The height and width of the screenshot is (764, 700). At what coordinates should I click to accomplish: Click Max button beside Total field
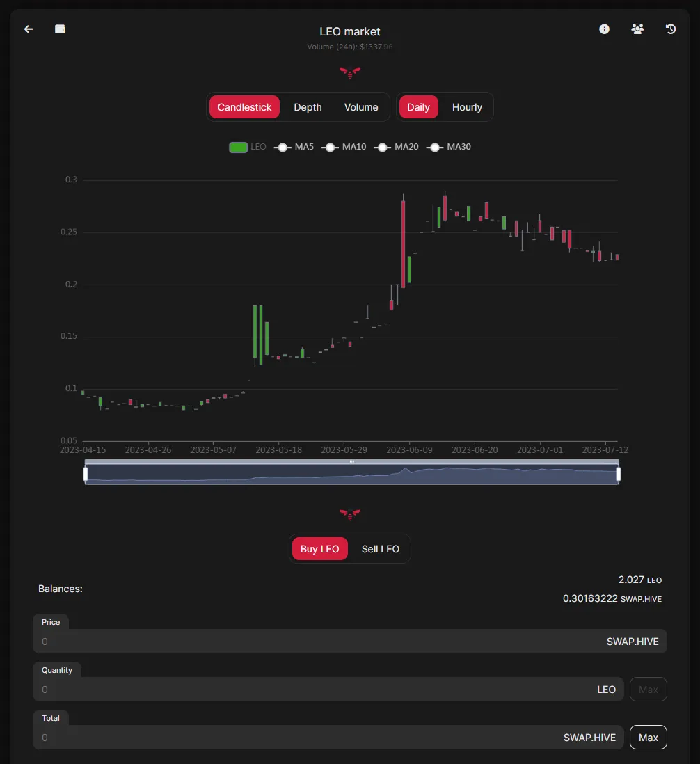[649, 737]
